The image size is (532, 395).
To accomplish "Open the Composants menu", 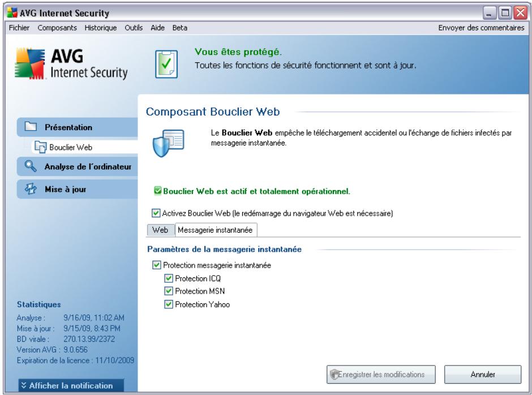I will 57,28.
